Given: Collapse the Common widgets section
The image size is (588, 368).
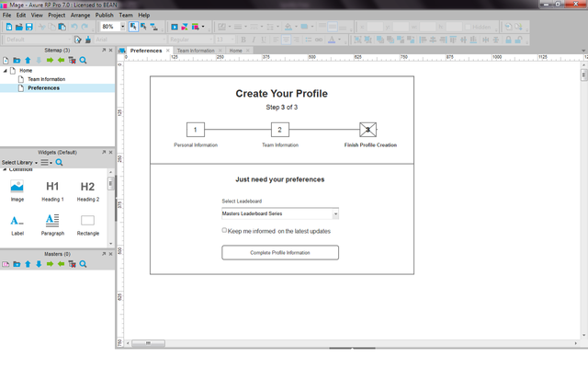Looking at the screenshot, I should point(5,169).
